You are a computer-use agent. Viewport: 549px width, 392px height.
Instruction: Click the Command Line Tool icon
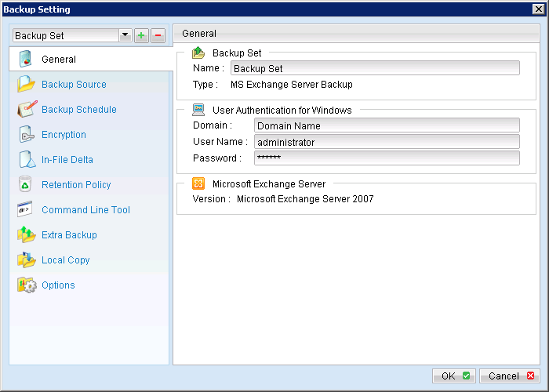point(27,210)
